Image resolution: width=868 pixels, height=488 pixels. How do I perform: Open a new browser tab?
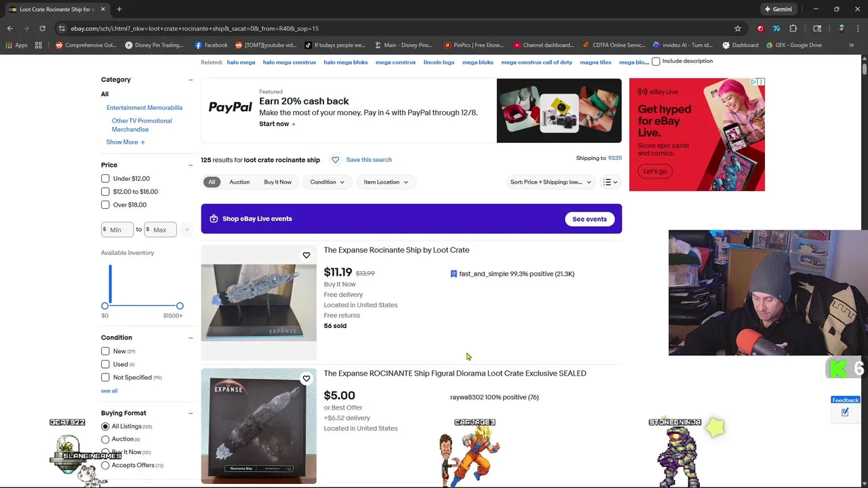click(x=119, y=9)
